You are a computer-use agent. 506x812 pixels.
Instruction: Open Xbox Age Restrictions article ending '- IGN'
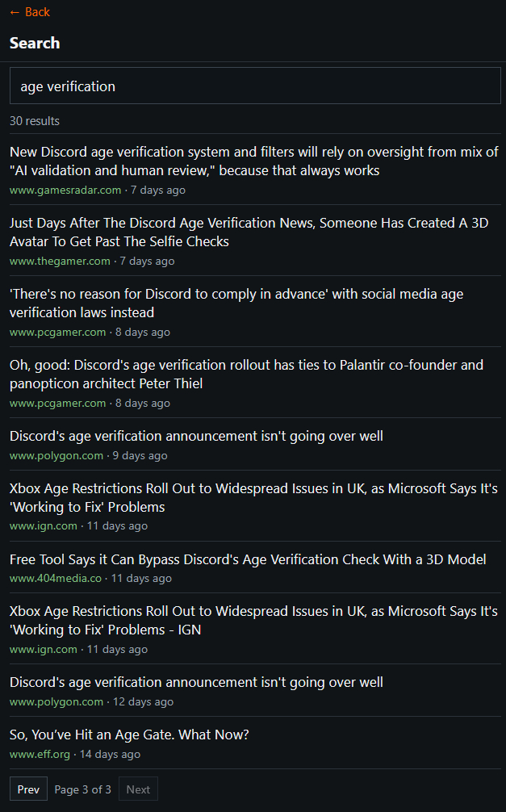pos(253,622)
